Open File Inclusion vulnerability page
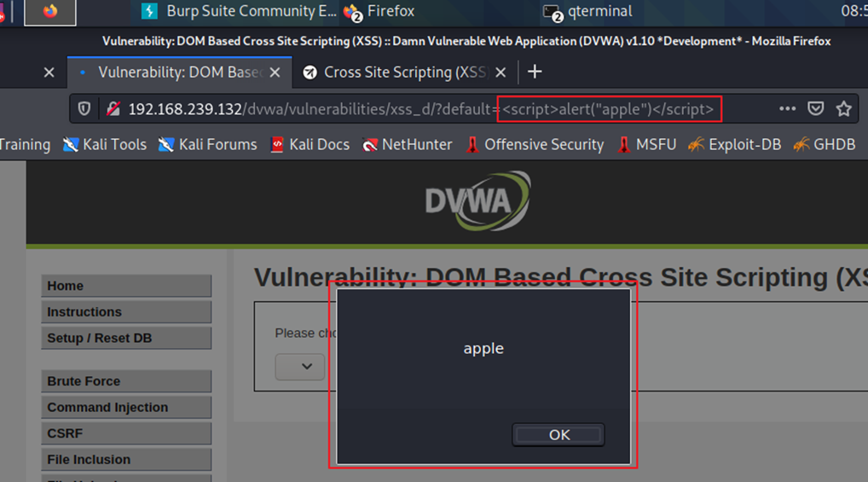This screenshot has height=482, width=868. coord(126,459)
